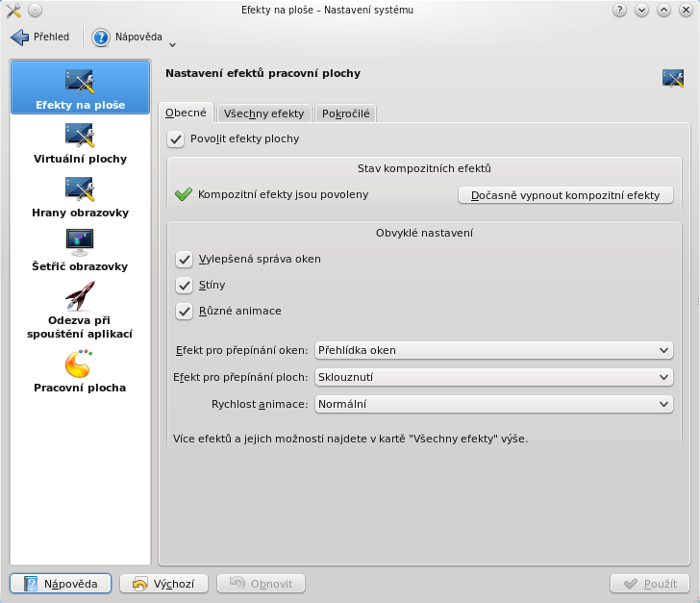Click the bottom Nápověda button

click(x=61, y=584)
